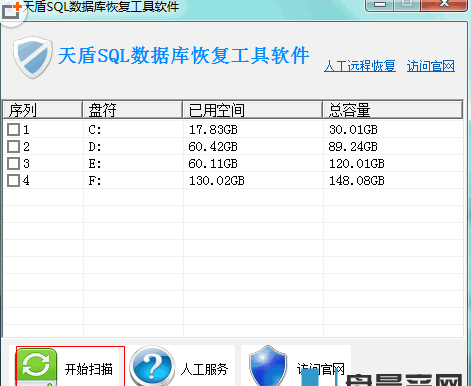This screenshot has height=386, width=471.
Task: Click the green refresh scan icon
Action: [x=37, y=367]
